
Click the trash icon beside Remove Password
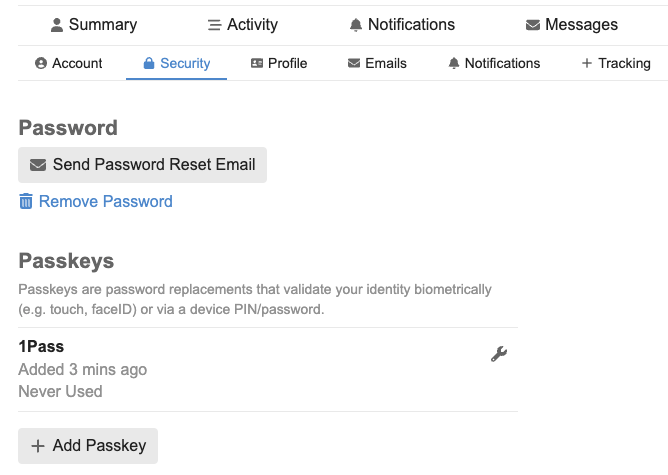click(26, 202)
